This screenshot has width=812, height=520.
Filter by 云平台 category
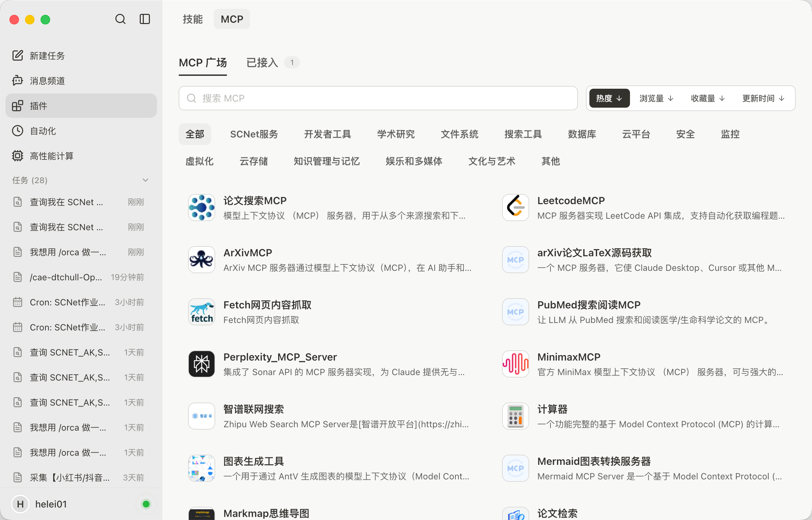tap(636, 134)
